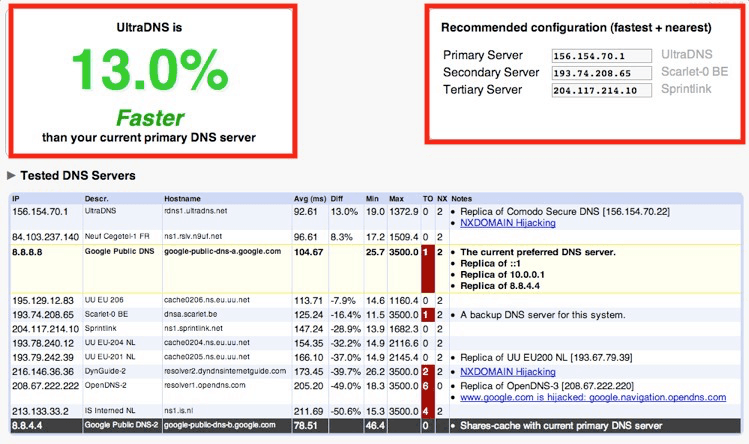The height and width of the screenshot is (444, 749).
Task: Click the 104.67 average value
Action: (x=309, y=252)
